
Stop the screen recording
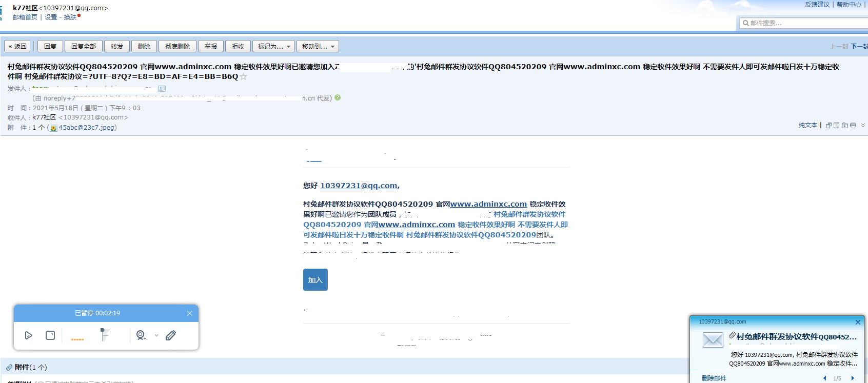point(50,335)
